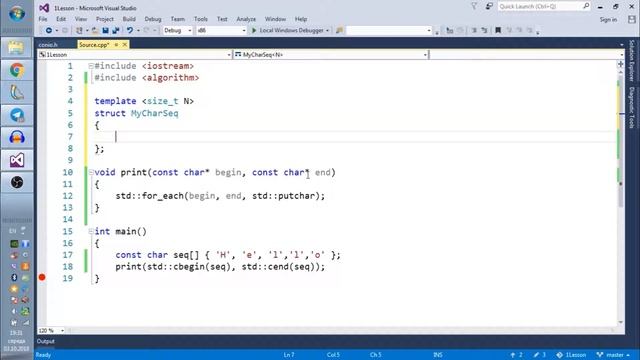
Task: Click the comment-out lines toolbar icon
Action: pyautogui.click(x=474, y=31)
